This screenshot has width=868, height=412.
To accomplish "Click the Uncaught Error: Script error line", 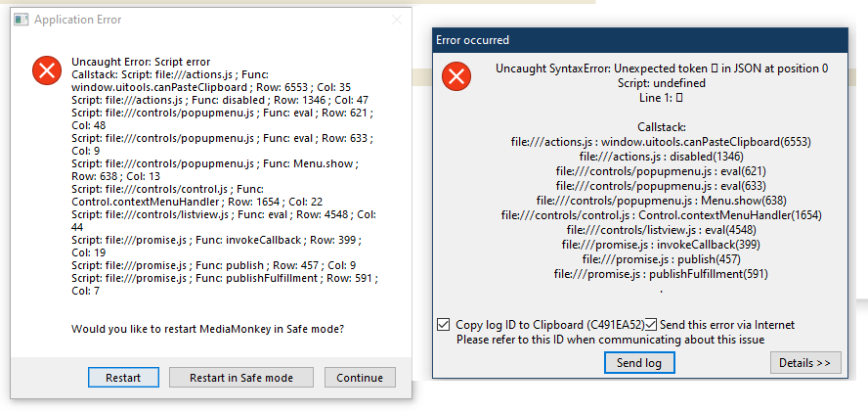I will (x=141, y=62).
